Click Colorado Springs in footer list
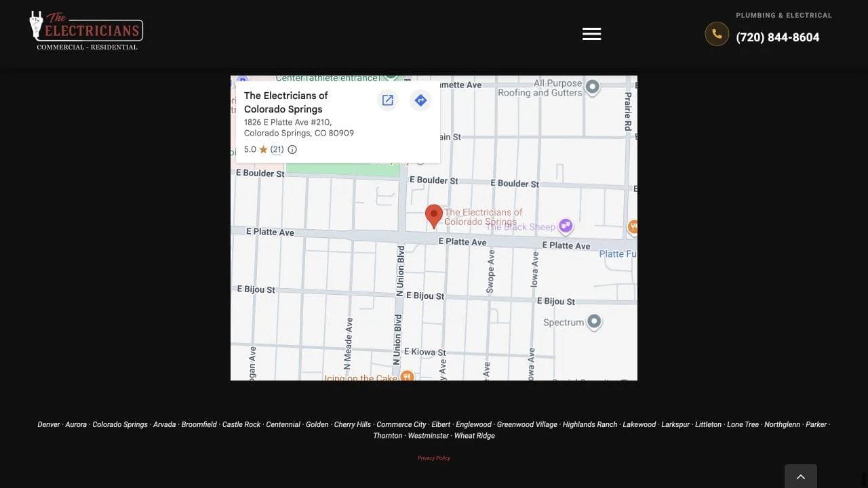Image resolution: width=868 pixels, height=488 pixels. pos(120,424)
